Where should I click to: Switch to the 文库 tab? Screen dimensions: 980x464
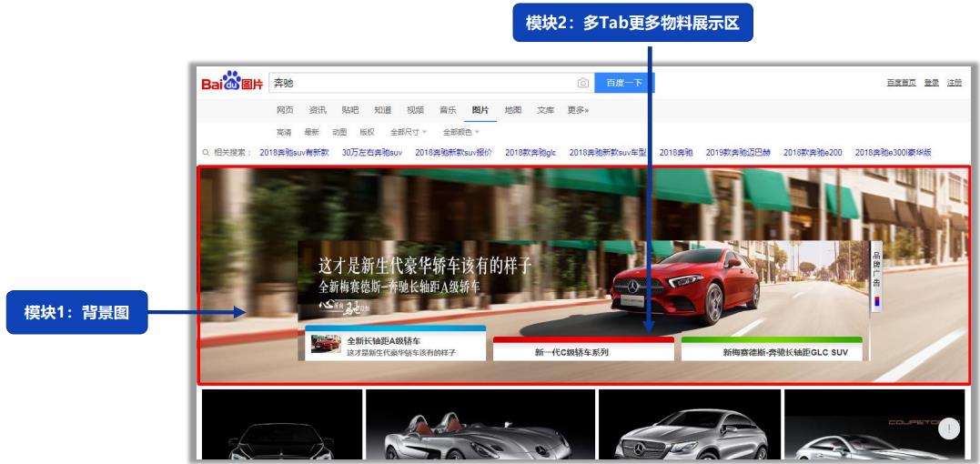pos(546,110)
